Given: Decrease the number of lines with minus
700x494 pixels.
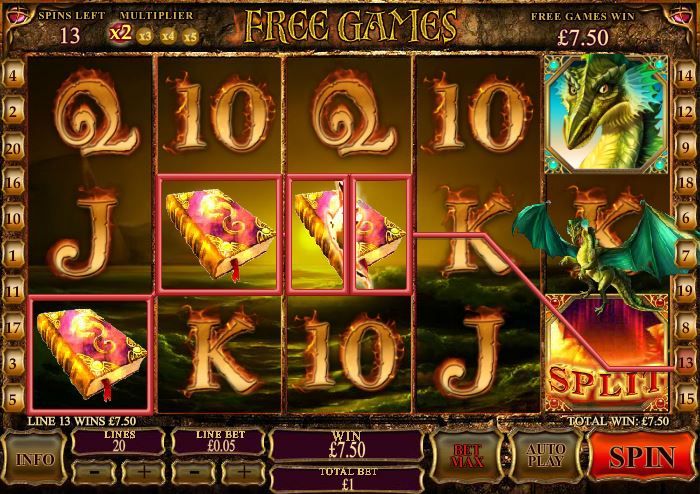Looking at the screenshot, I should tap(94, 472).
